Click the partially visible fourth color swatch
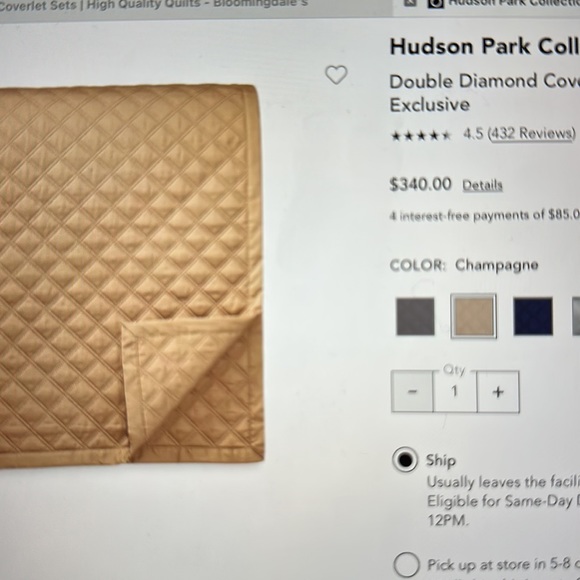 click(576, 317)
